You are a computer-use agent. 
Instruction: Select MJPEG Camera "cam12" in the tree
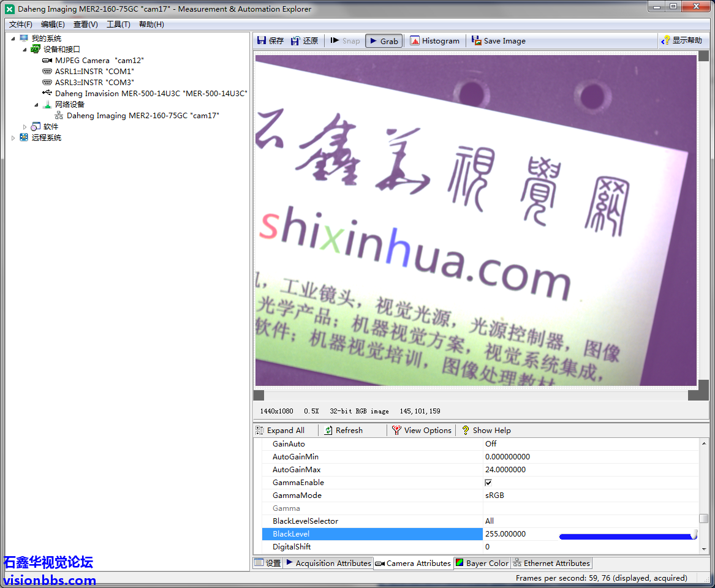(99, 61)
